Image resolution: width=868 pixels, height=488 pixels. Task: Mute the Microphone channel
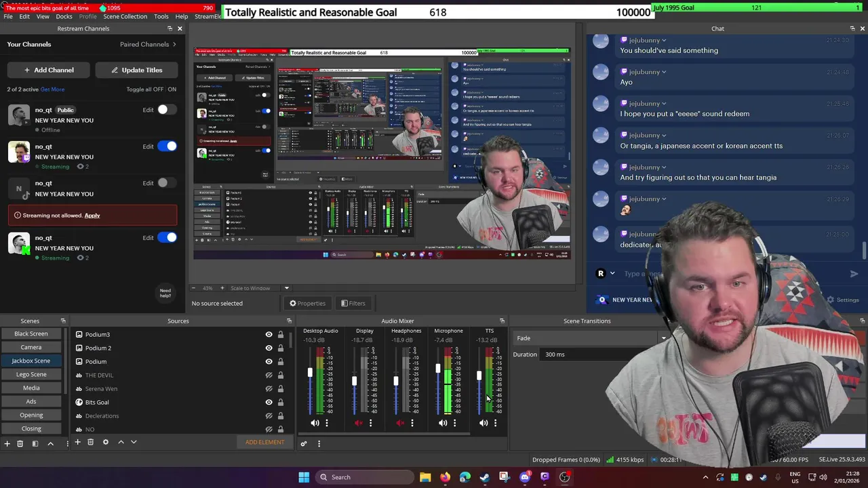coord(443,423)
